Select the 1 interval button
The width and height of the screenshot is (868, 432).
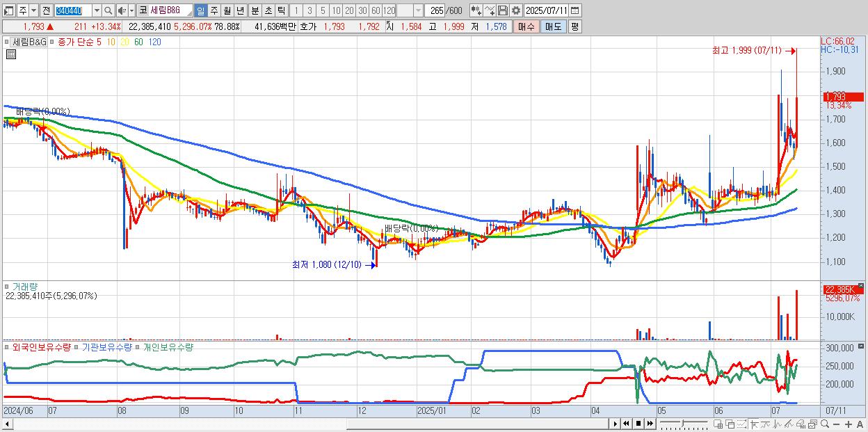coord(296,10)
